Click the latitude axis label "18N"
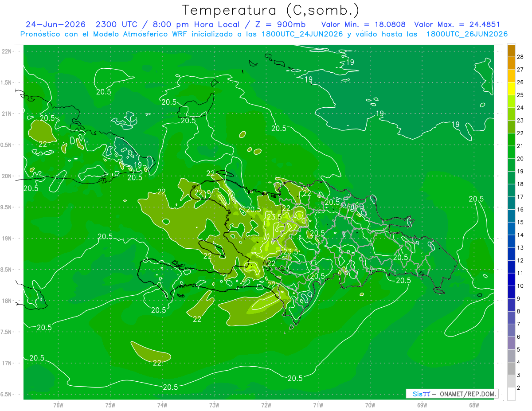 click(7, 301)
